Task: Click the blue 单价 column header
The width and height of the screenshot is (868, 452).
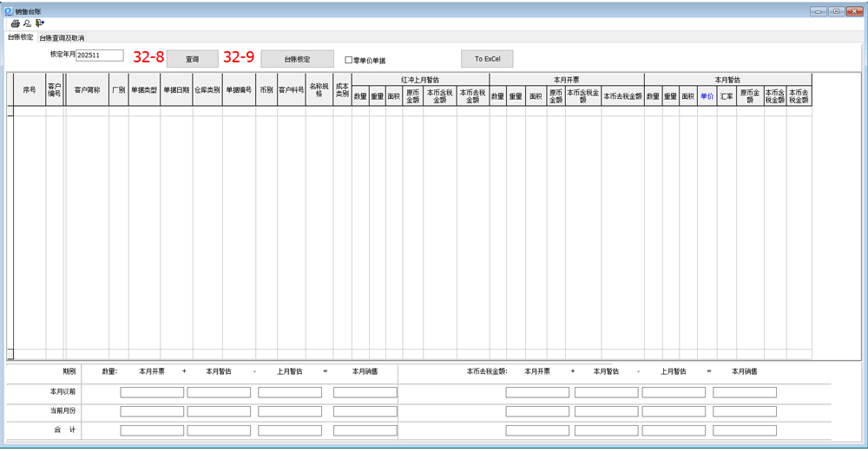Action: 707,96
